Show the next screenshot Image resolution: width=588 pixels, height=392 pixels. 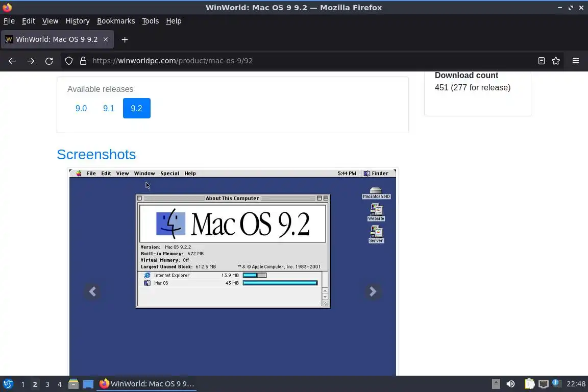click(x=373, y=291)
